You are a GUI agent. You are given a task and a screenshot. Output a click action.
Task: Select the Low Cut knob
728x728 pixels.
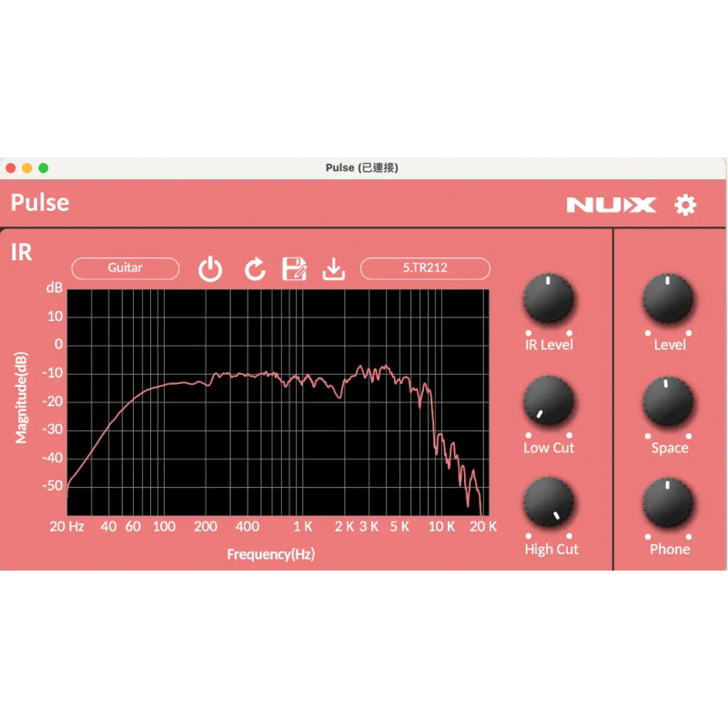pyautogui.click(x=549, y=401)
